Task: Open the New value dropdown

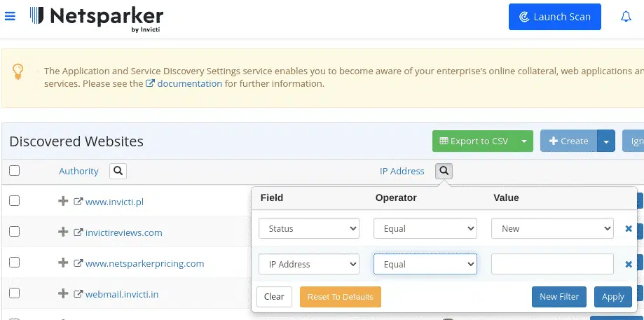Action: (x=552, y=228)
